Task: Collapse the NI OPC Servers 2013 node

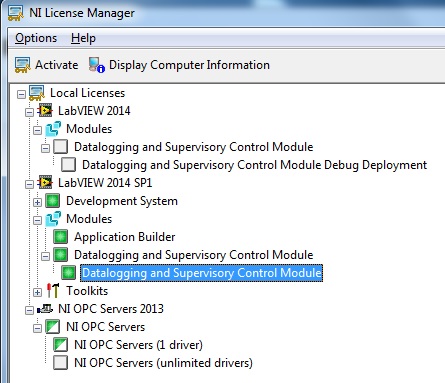Action: [29, 310]
